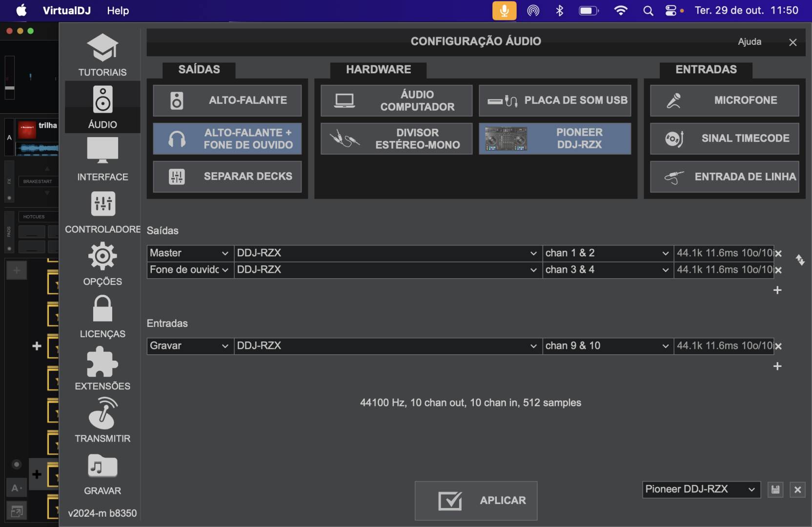Open the Controladores settings section
Screen dimensions: 812x527
tap(102, 212)
